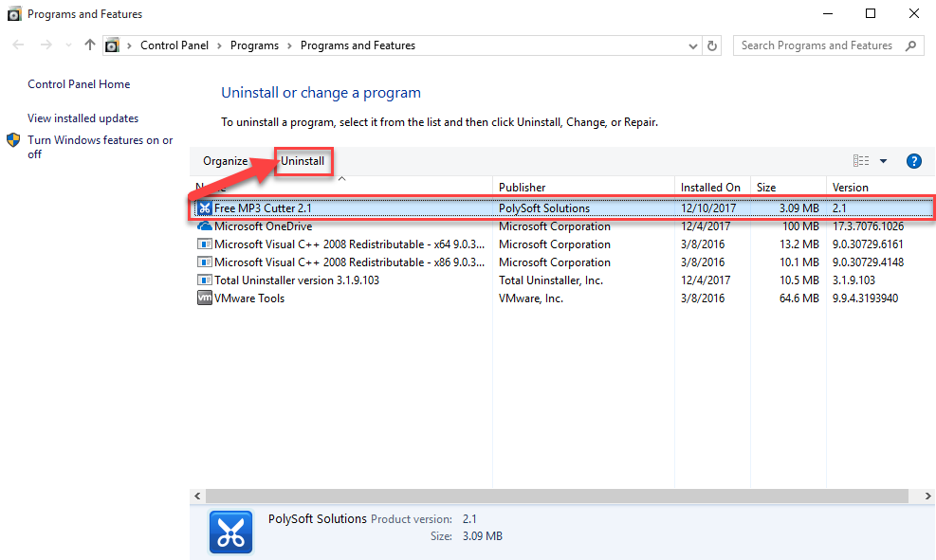
Task: Select Total Uninstaller version 3.1.9.103
Action: click(297, 280)
